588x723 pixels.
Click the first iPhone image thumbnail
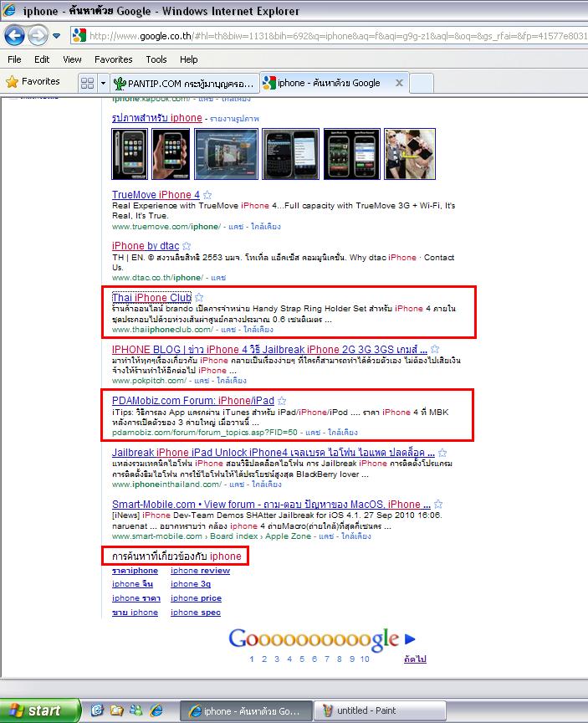(x=130, y=154)
